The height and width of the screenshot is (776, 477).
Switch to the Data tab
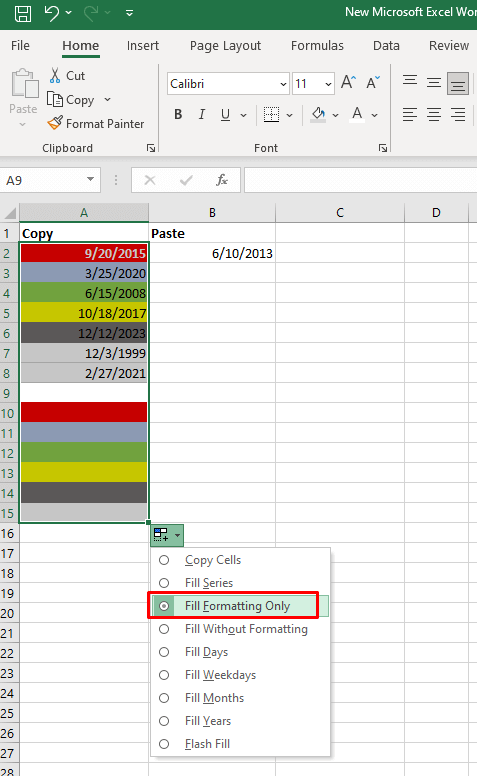(x=386, y=46)
